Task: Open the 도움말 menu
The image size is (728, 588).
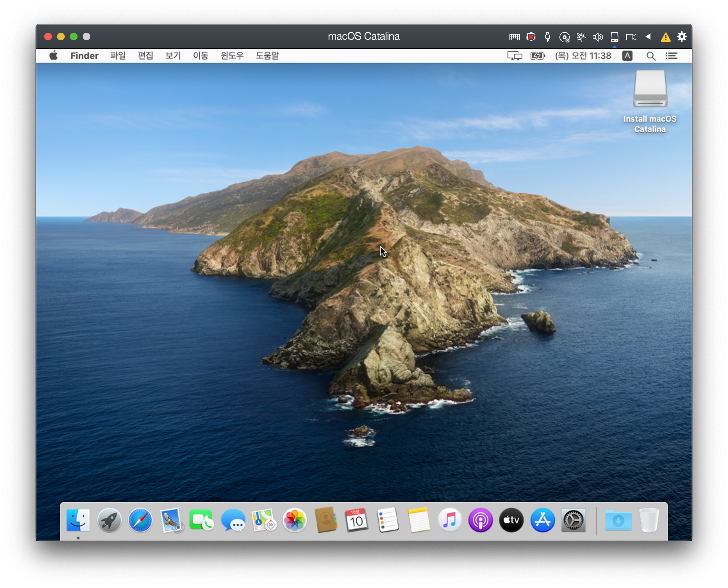Action: [x=267, y=55]
